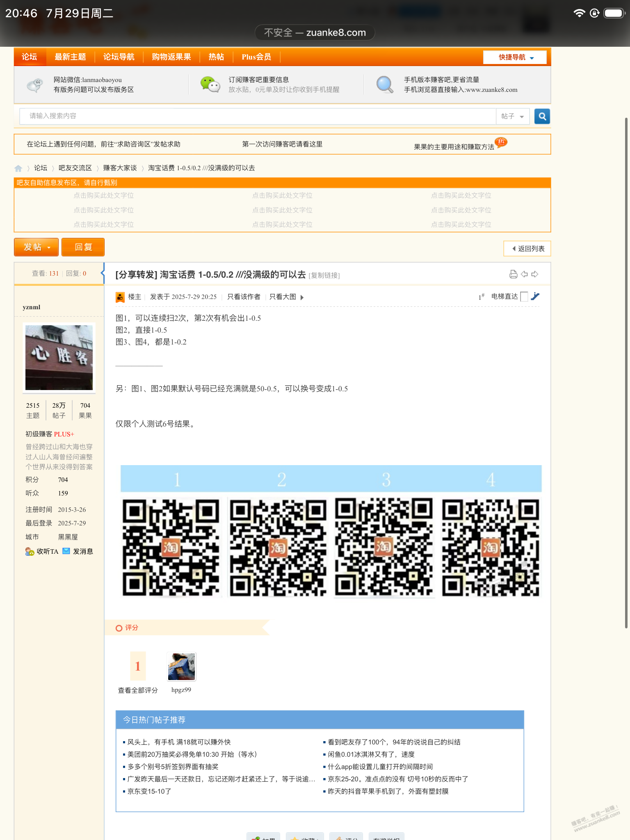Select the 论坛 tab
Viewport: 630px width, 840px height.
pos(30,57)
